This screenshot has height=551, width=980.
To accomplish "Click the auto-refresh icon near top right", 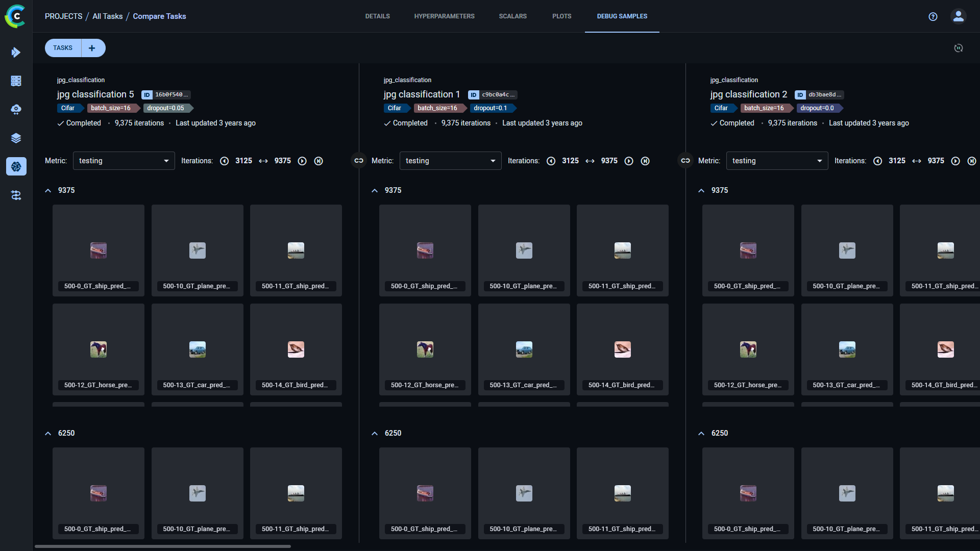I will [x=958, y=48].
